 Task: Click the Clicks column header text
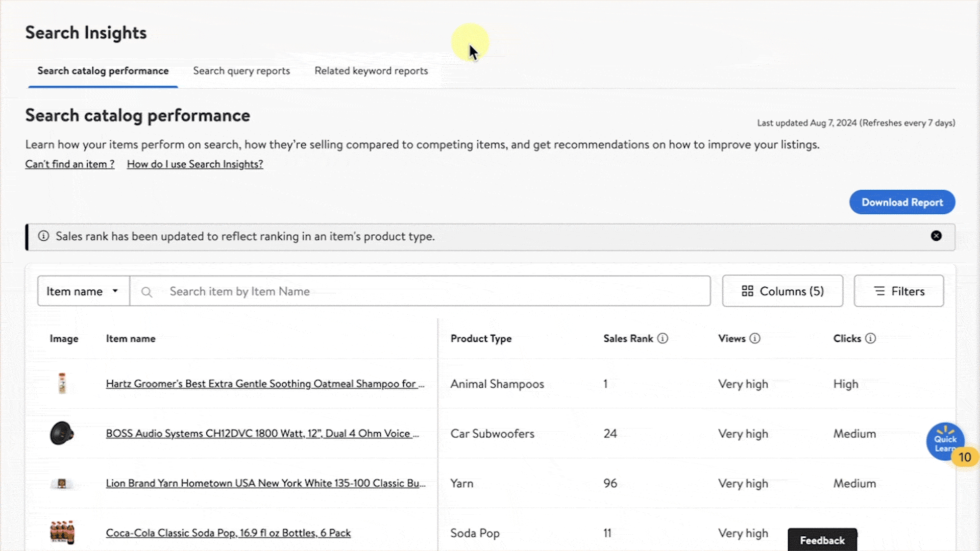(847, 339)
